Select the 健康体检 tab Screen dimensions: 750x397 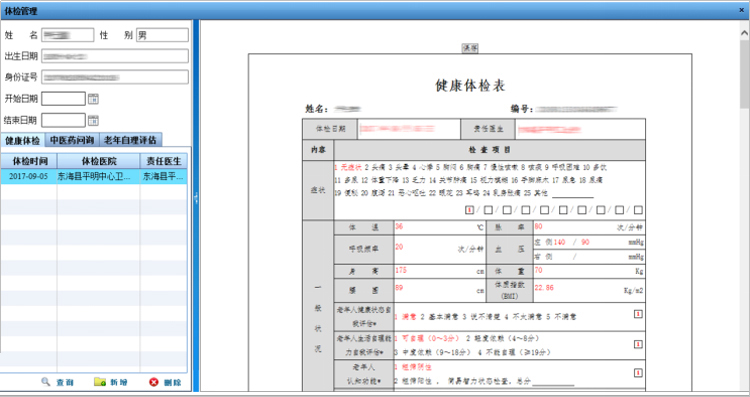click(x=22, y=140)
